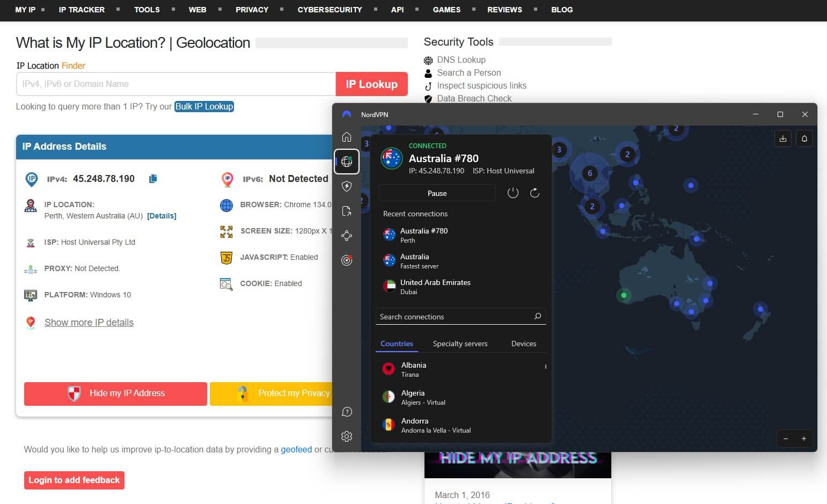Switch to the Devices tab in NordVPN
Screen dimensions: 827x504
(x=524, y=344)
